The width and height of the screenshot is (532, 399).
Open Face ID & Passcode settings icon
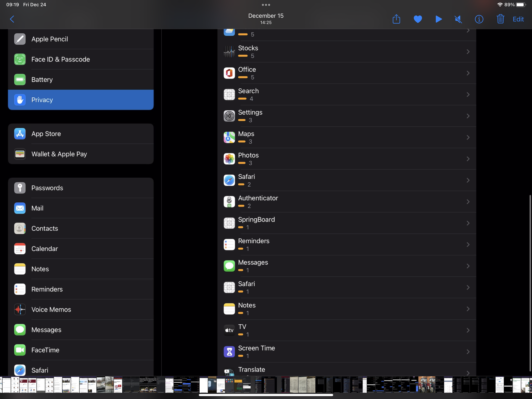point(20,59)
